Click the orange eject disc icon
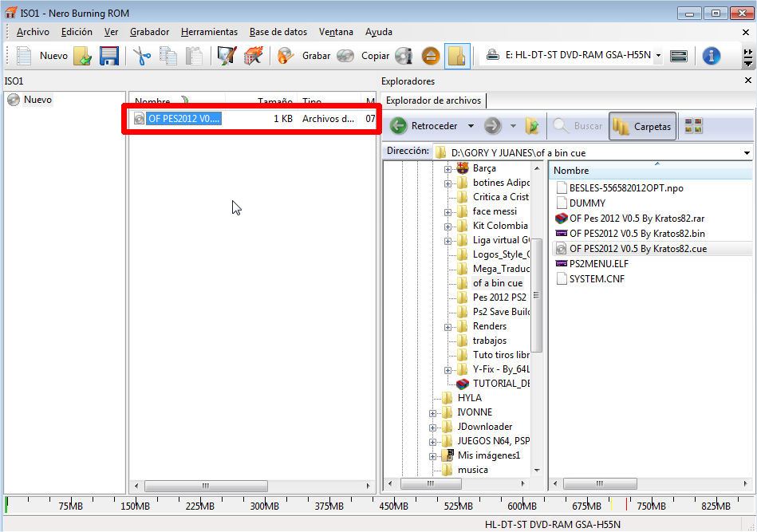Screen dimensions: 757x532 431,56
